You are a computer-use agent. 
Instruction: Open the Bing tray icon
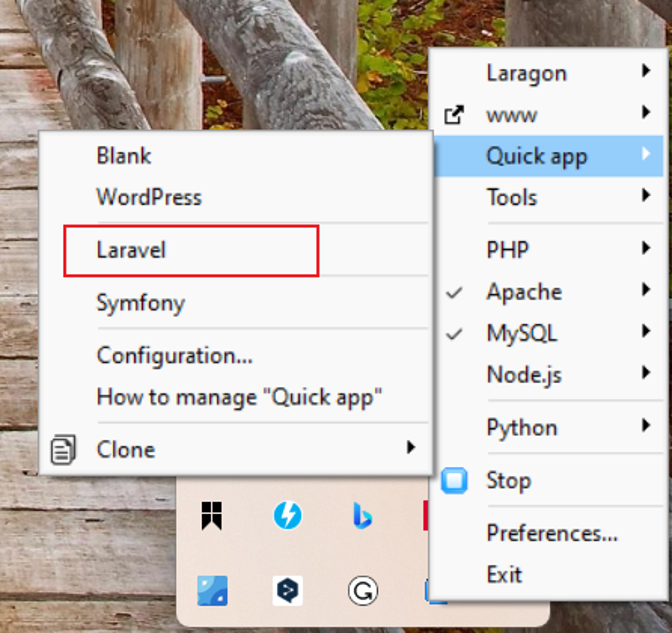pos(363,516)
